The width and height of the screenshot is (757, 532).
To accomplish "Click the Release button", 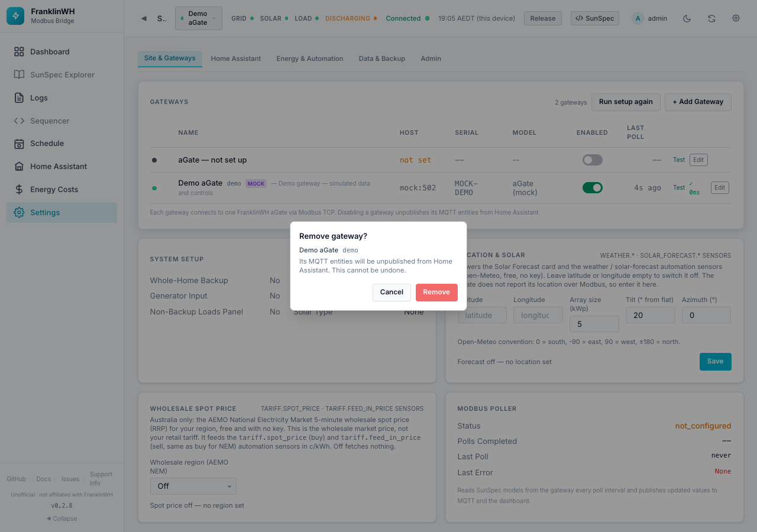I will pos(543,18).
